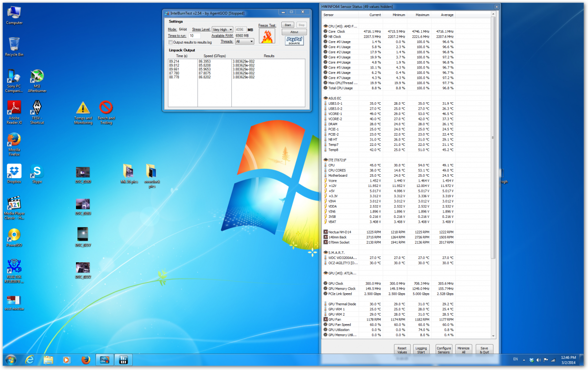
Task: Select the Dropbox desktop shortcut
Action: 14,174
